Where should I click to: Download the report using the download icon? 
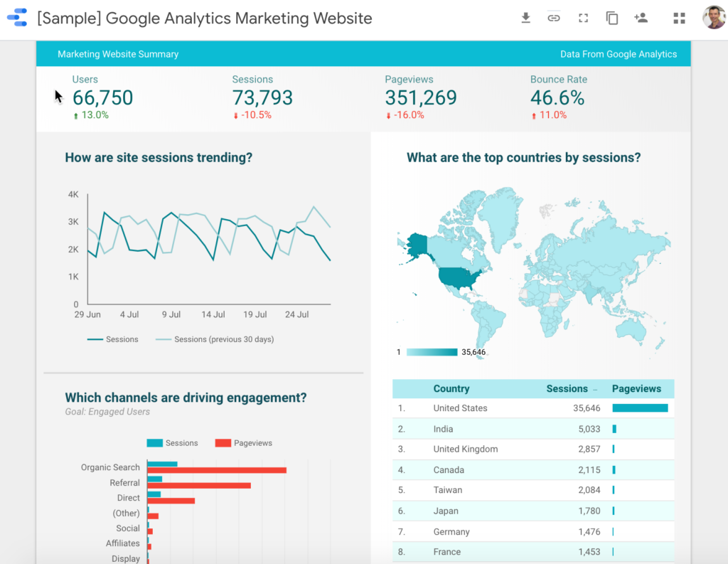point(525,18)
